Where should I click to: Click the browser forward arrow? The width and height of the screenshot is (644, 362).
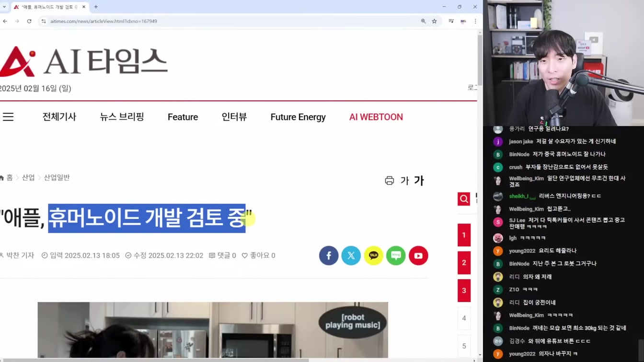point(17,21)
